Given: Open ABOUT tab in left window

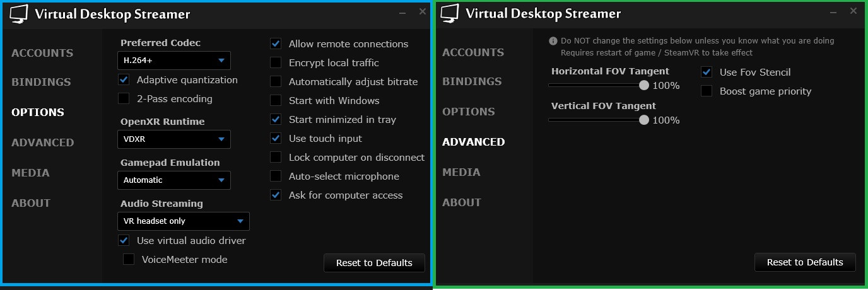Looking at the screenshot, I should click(31, 203).
